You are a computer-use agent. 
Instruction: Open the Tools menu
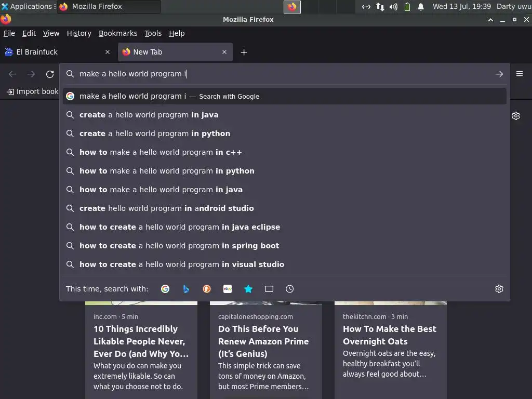tap(153, 33)
